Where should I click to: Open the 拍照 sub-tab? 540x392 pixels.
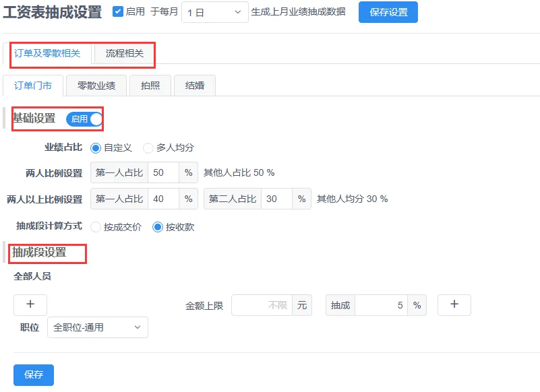pyautogui.click(x=150, y=86)
